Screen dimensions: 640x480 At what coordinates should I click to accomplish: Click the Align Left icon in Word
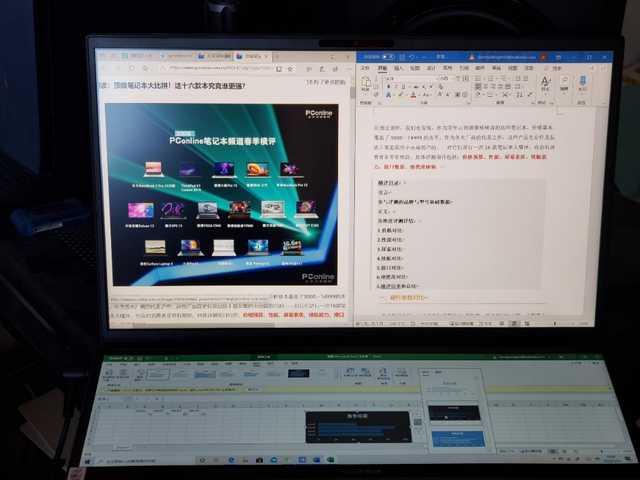pos(478,87)
